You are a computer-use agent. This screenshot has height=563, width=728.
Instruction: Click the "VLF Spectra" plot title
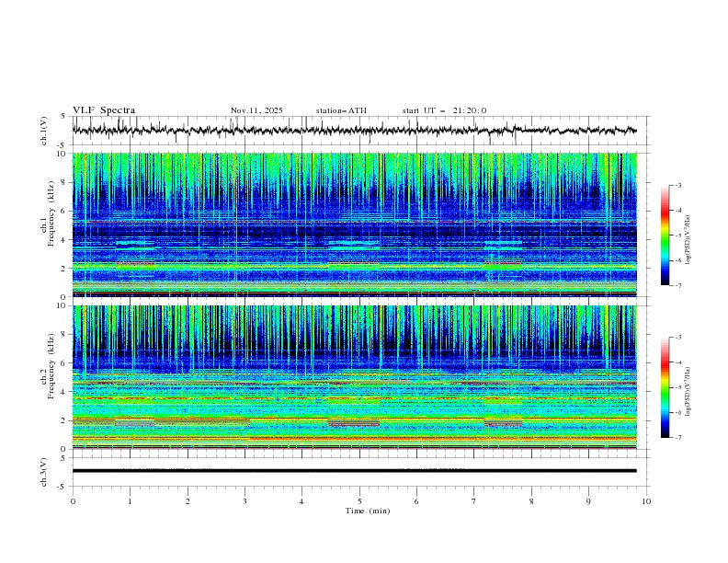(104, 110)
